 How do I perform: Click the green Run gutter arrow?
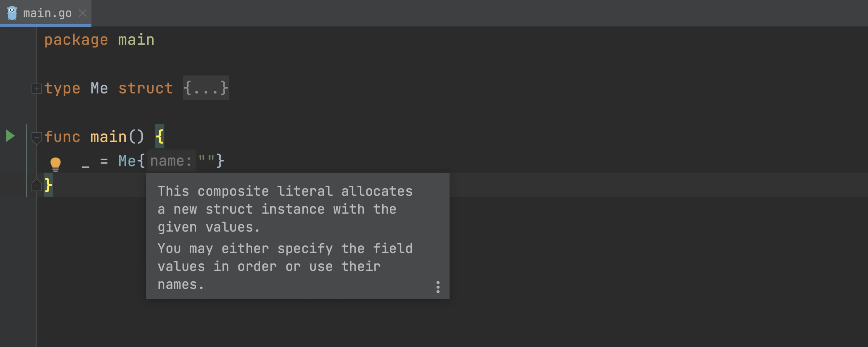[11, 136]
